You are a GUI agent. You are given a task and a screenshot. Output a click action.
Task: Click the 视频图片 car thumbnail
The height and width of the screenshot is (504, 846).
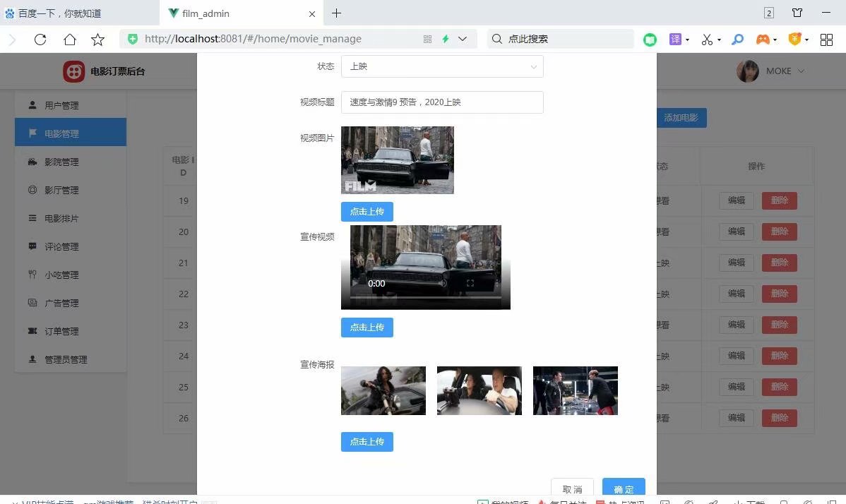click(398, 160)
